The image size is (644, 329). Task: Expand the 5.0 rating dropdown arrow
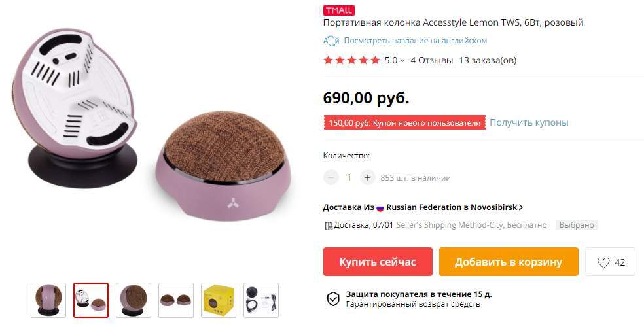[x=402, y=61]
